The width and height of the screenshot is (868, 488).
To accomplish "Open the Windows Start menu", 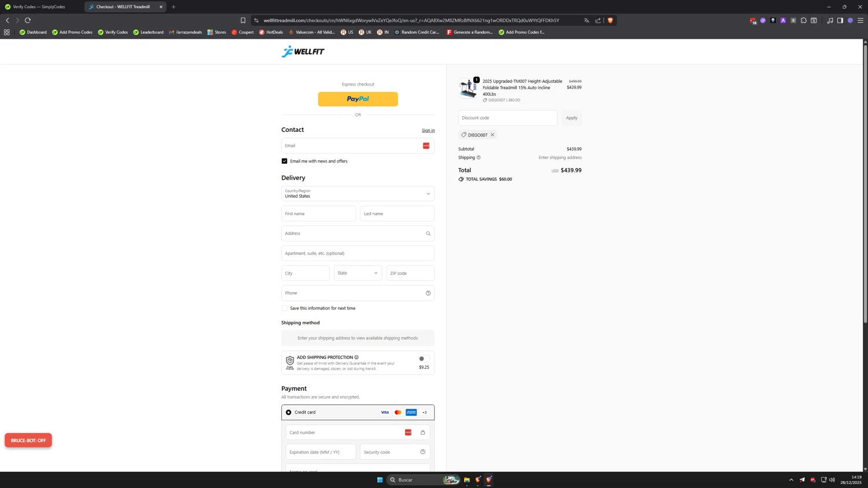I will click(380, 480).
